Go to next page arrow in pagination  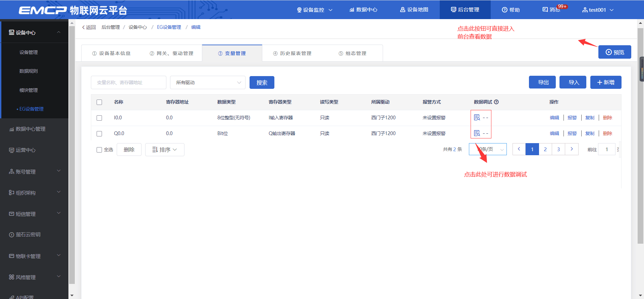pyautogui.click(x=572, y=149)
